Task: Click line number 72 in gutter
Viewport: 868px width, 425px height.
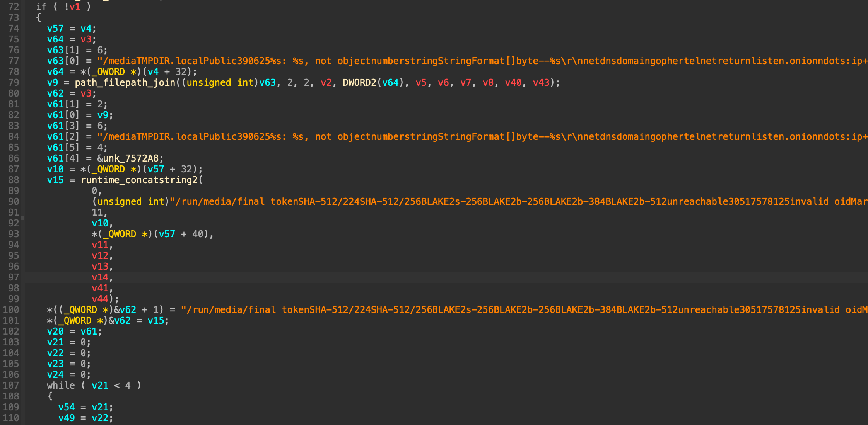Action: coord(13,7)
